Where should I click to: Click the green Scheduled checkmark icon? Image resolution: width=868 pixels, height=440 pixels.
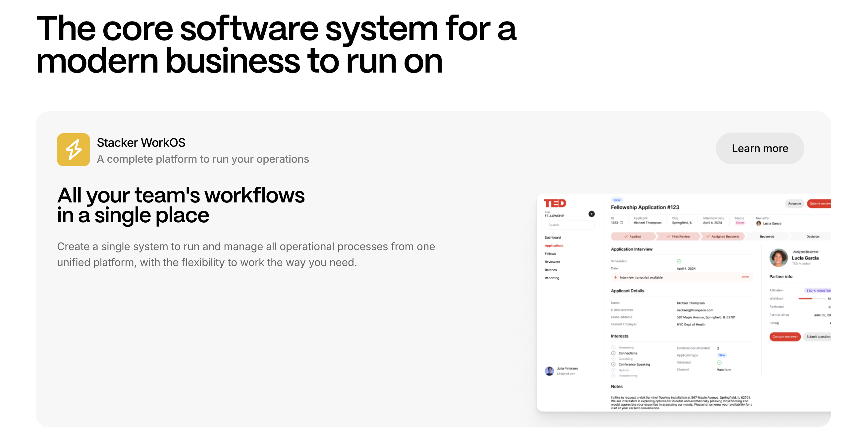coord(679,261)
